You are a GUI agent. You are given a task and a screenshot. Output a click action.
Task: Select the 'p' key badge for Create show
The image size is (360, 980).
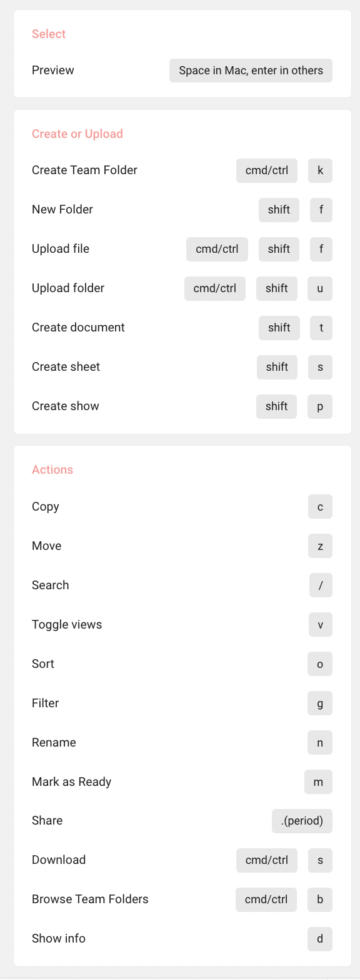coord(320,406)
